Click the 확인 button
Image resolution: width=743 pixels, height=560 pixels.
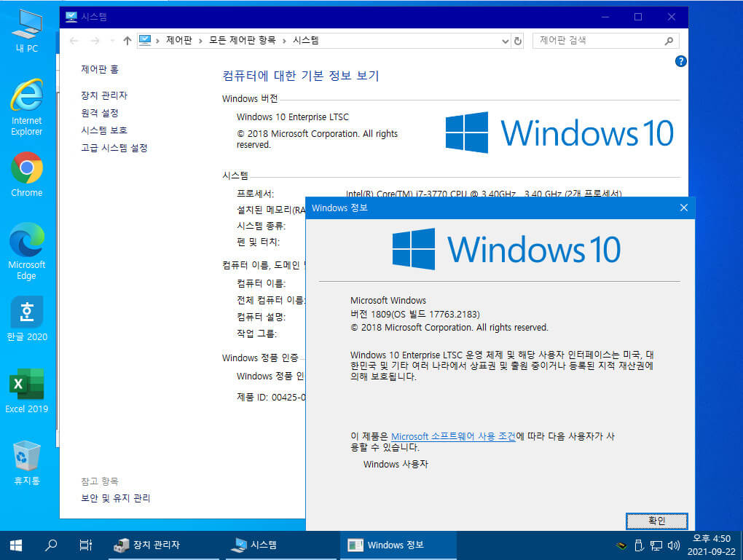pos(656,521)
